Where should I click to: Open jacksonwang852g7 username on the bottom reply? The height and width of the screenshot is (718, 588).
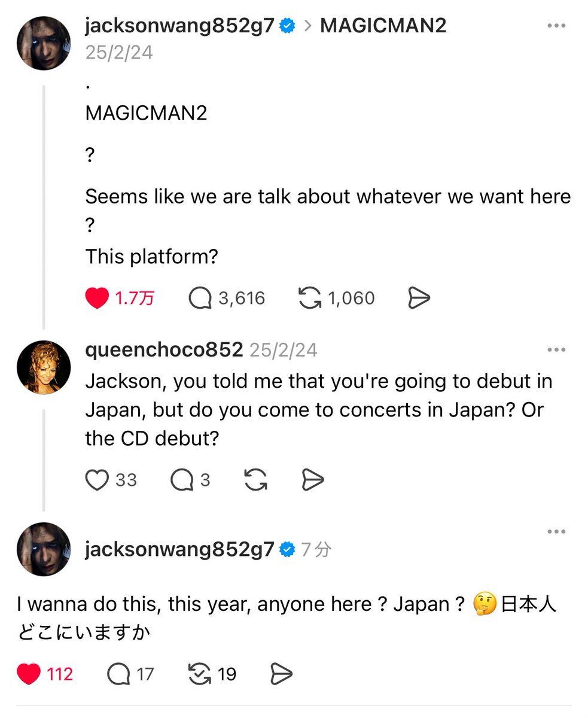click(179, 549)
